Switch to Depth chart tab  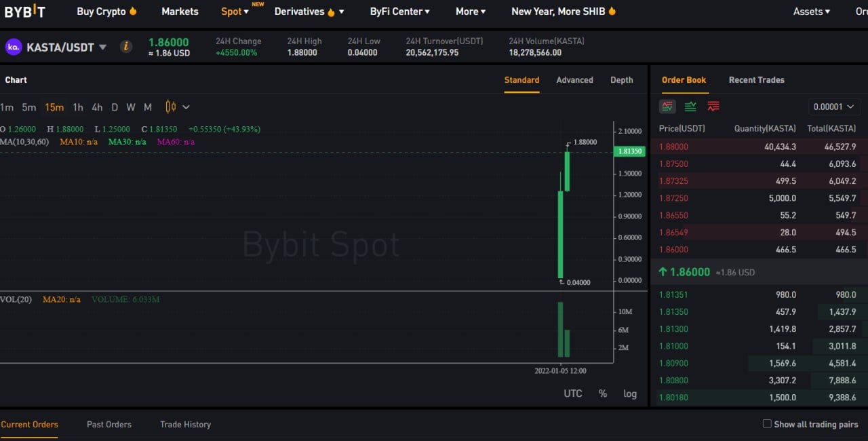click(x=622, y=80)
